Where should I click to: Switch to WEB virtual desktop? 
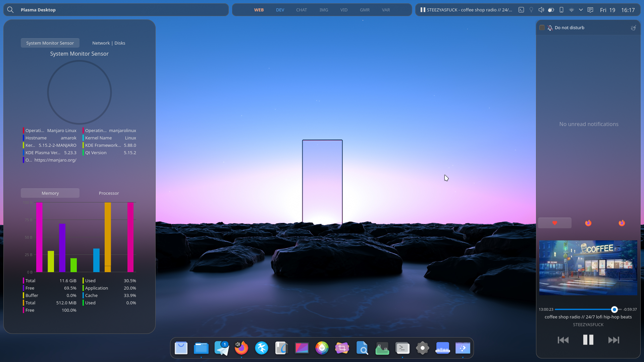(259, 10)
